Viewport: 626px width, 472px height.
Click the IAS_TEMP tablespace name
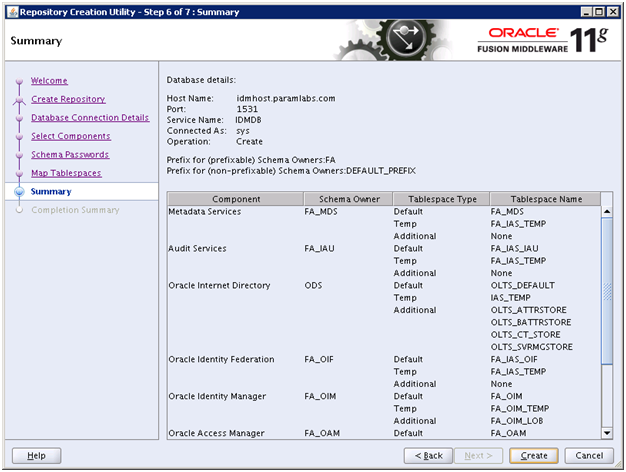coord(510,298)
